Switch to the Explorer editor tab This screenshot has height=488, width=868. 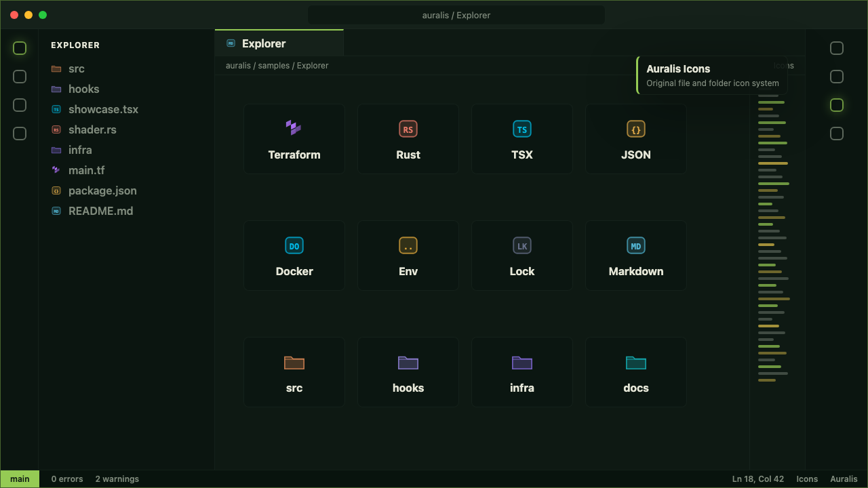click(279, 43)
